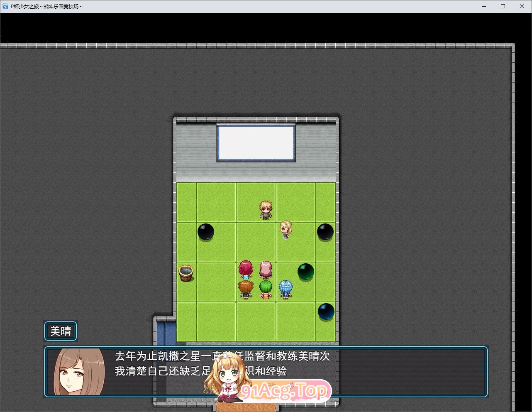This screenshot has width=532, height=412.
Task: Click the light-blue-haired girl sprite
Action: click(x=286, y=289)
